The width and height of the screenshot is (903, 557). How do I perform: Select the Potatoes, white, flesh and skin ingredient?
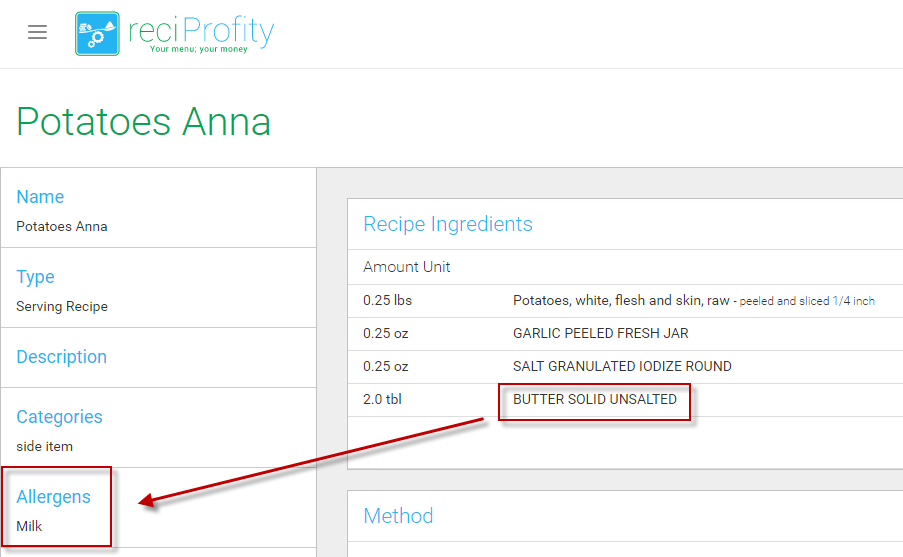coord(623,300)
